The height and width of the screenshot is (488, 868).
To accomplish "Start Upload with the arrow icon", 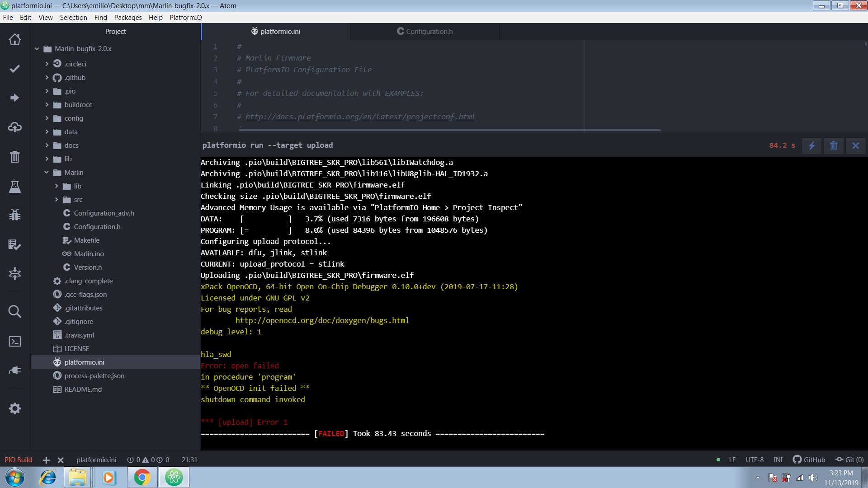I will (15, 98).
